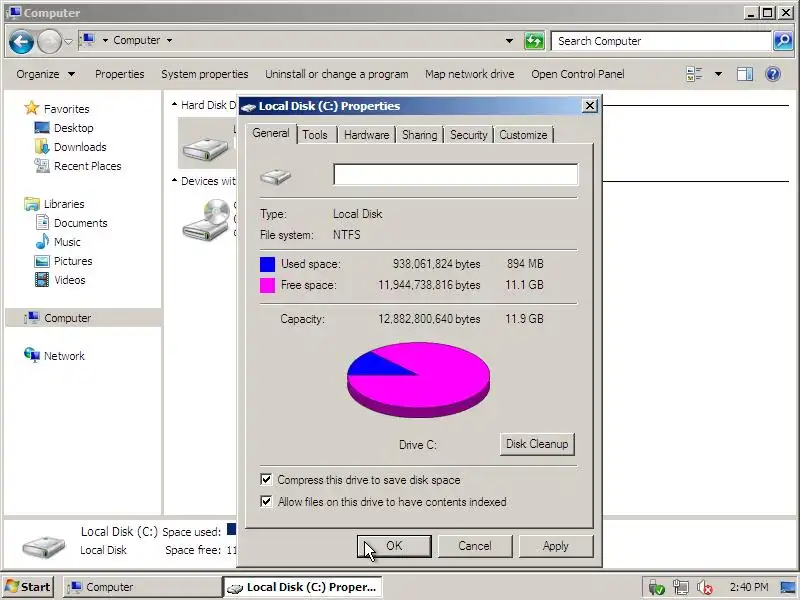Viewport: 800px width, 600px height.
Task: Switch to the Sharing tab
Action: (x=419, y=135)
